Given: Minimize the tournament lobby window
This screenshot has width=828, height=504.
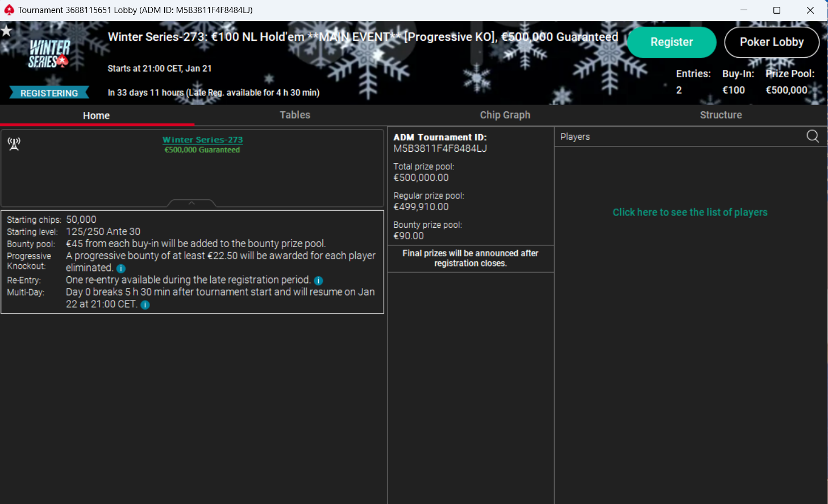Looking at the screenshot, I should [x=744, y=10].
